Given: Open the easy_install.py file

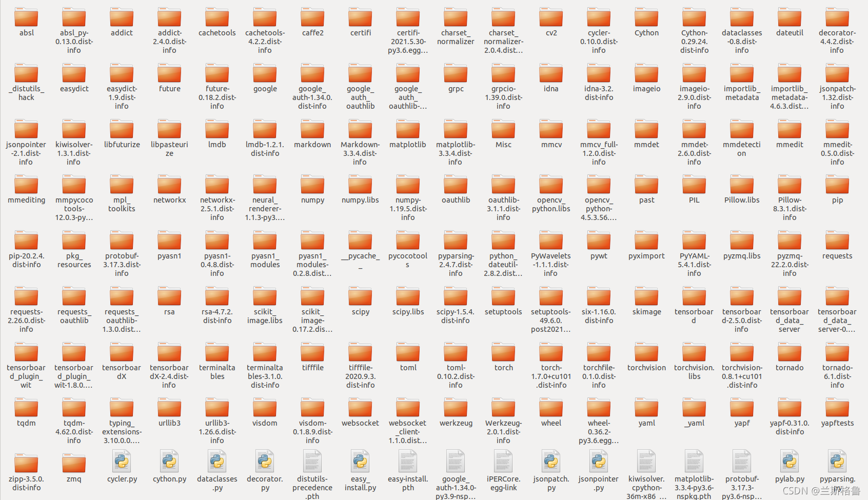Looking at the screenshot, I should point(360,461).
